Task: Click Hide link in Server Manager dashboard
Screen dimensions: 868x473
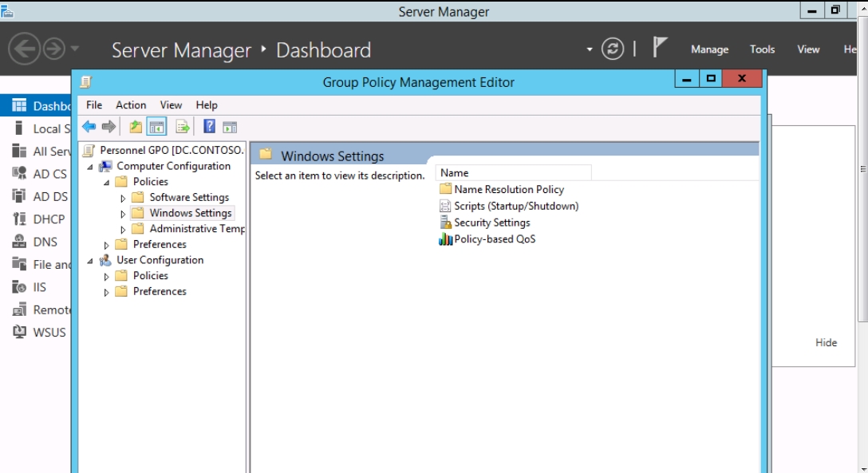Action: [826, 342]
